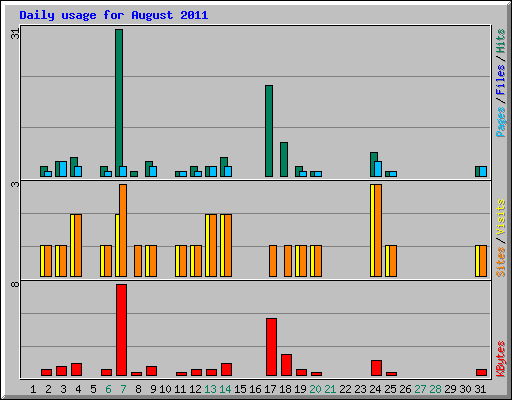Screen dimensions: 512x400
Task: Click the x-axis day label "17"
Action: [x=270, y=389]
